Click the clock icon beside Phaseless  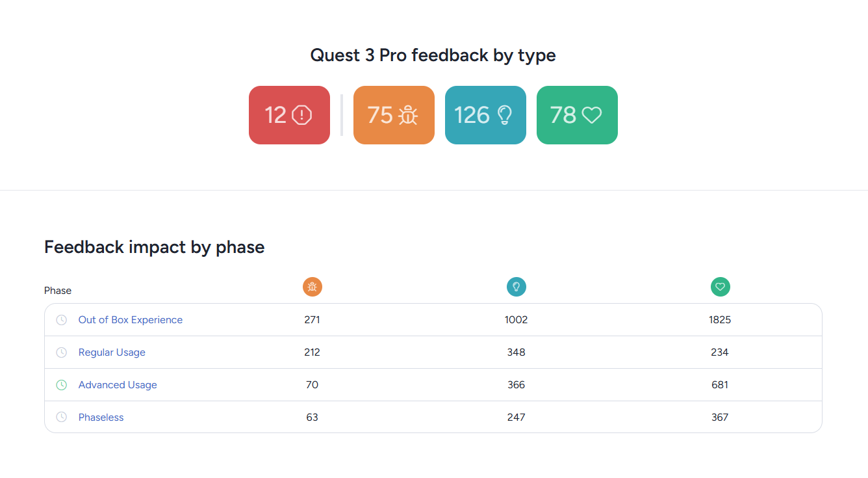pos(61,418)
